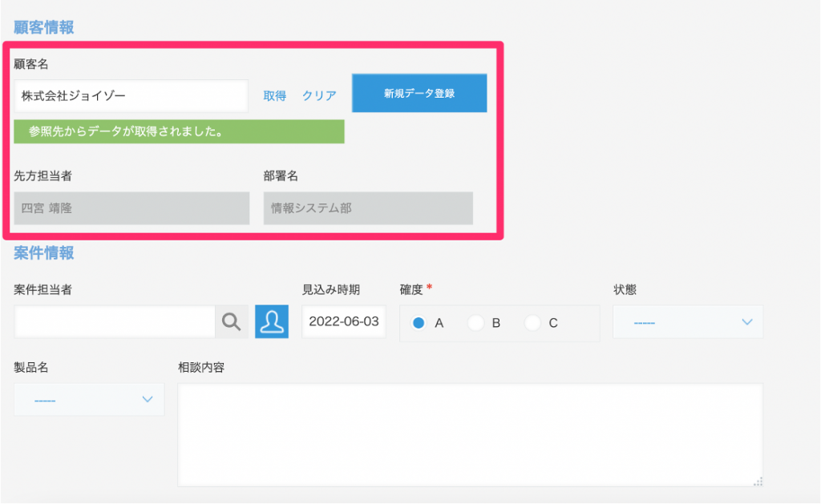Click the 顧客名 field label

pos(31,64)
